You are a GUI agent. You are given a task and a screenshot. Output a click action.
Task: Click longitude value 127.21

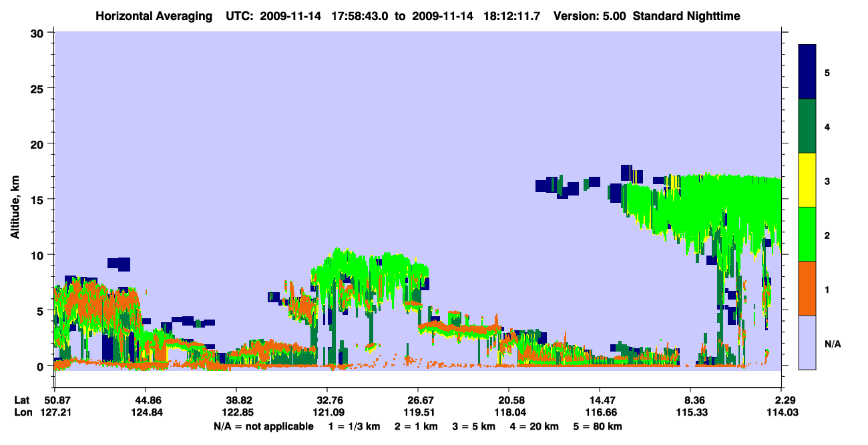pyautogui.click(x=55, y=412)
